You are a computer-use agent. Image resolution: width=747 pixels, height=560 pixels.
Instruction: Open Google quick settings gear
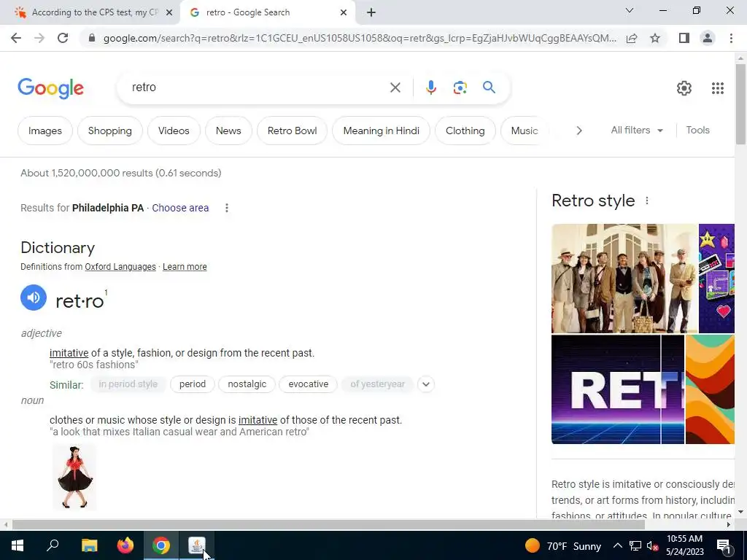684,88
